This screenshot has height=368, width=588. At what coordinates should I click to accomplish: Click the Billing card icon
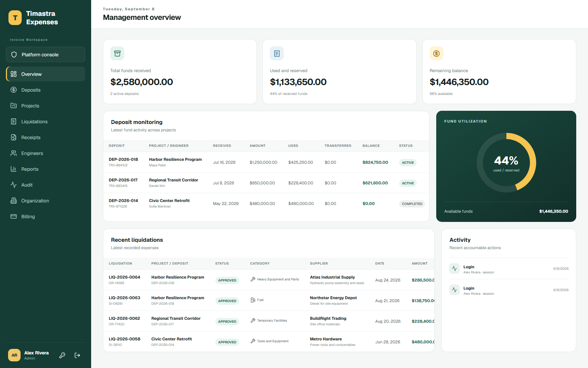point(14,216)
